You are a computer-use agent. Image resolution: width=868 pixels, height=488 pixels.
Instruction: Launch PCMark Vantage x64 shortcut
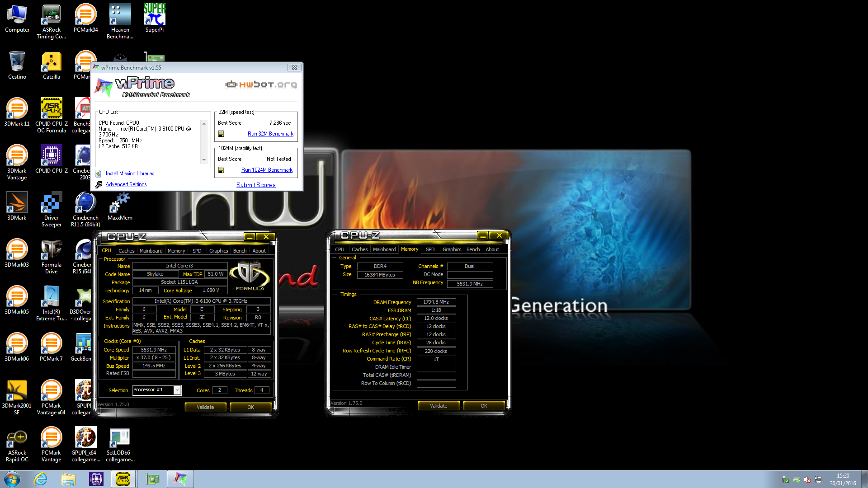(x=51, y=398)
